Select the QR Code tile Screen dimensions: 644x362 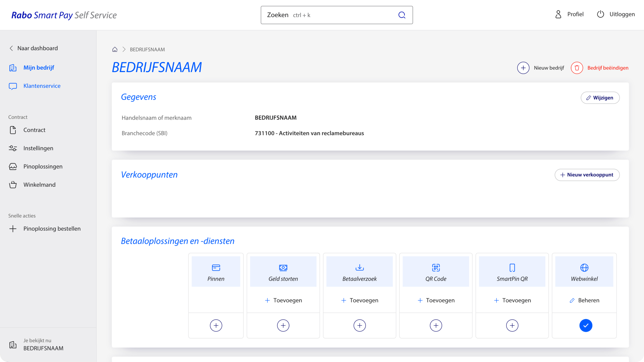[x=436, y=271]
